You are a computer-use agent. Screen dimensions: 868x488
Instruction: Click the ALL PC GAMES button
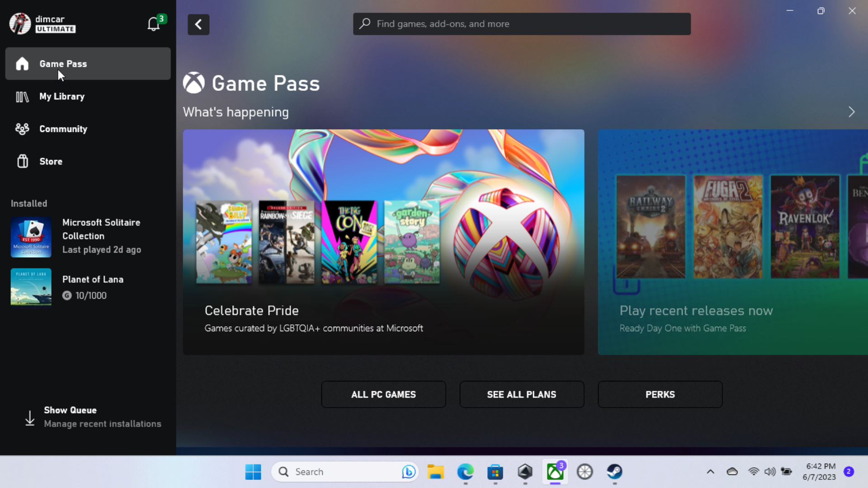[x=383, y=394]
